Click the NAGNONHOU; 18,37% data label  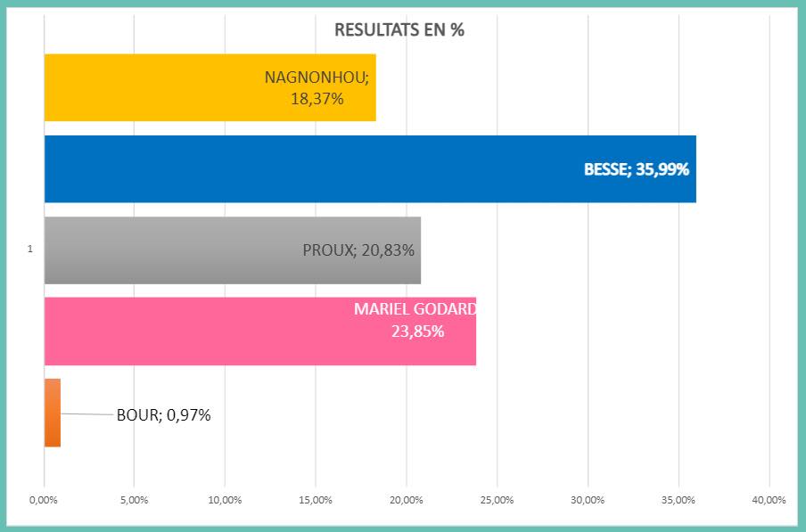tap(317, 88)
